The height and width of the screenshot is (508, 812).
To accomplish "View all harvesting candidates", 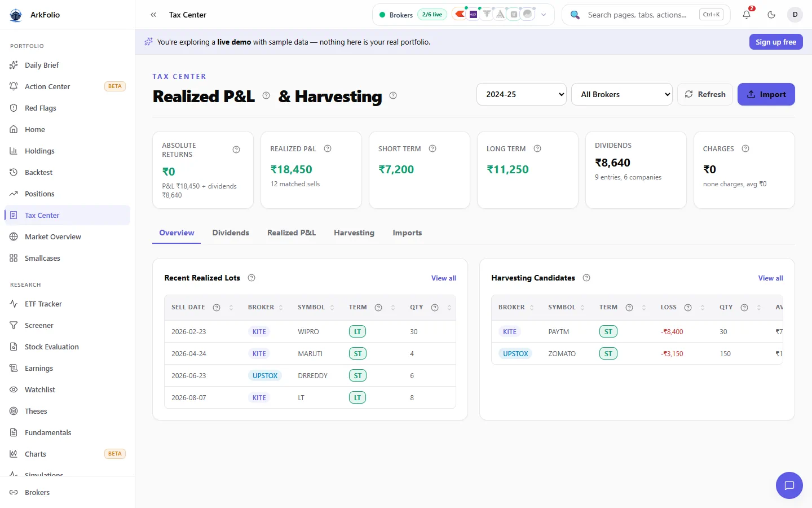I will tap(771, 278).
